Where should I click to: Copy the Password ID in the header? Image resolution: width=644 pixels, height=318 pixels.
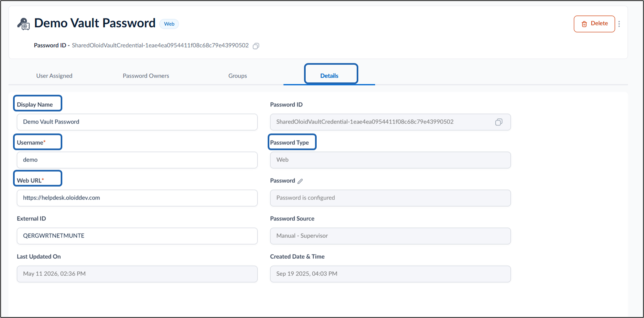(256, 46)
